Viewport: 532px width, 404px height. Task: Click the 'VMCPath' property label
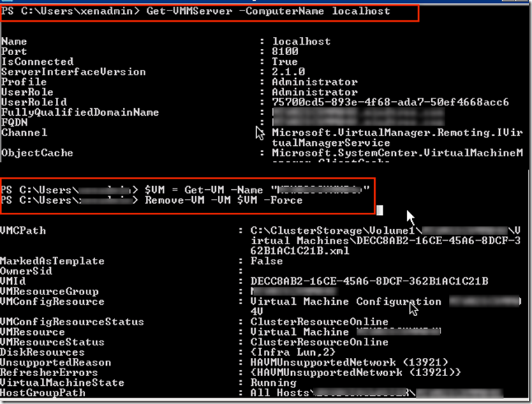23,231
